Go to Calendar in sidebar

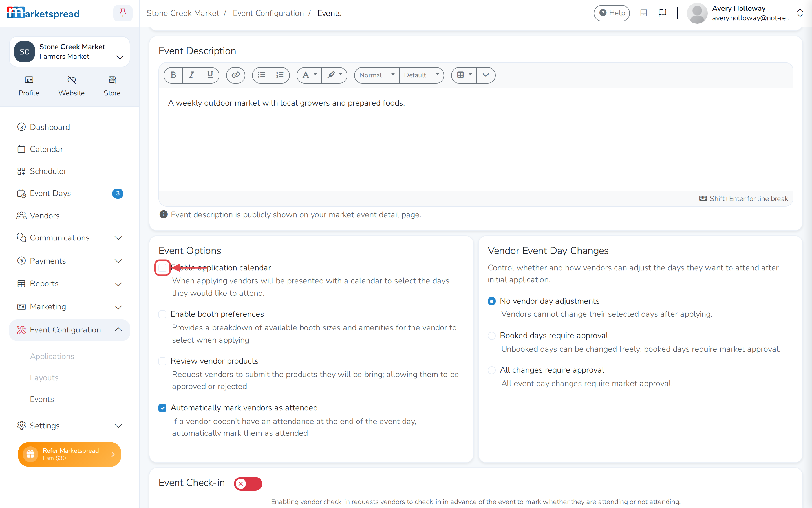[69, 149]
